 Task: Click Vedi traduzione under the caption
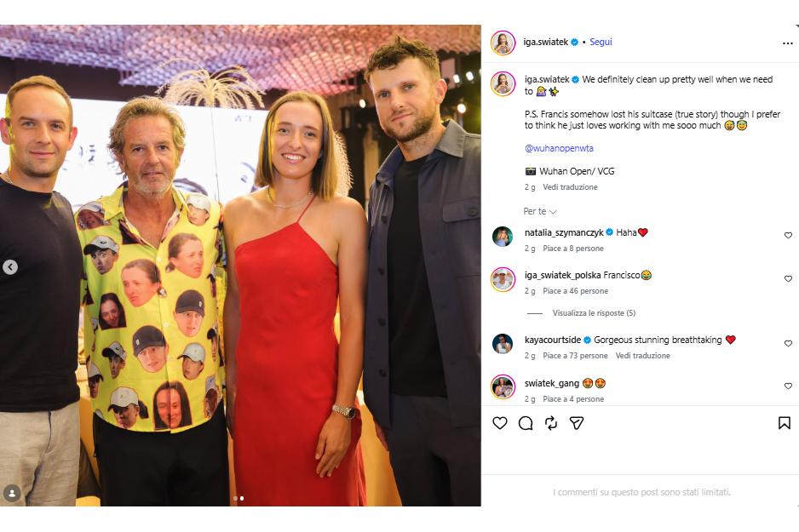[x=570, y=186]
